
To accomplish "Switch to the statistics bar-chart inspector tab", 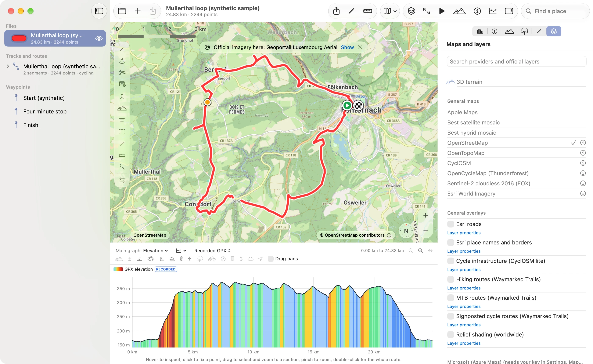I will [x=479, y=31].
